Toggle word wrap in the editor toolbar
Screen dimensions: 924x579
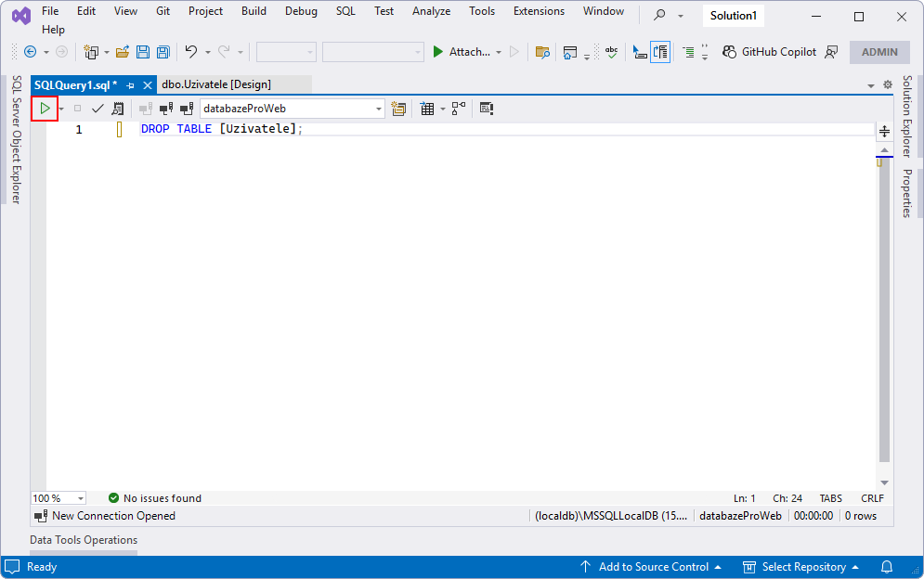point(661,52)
